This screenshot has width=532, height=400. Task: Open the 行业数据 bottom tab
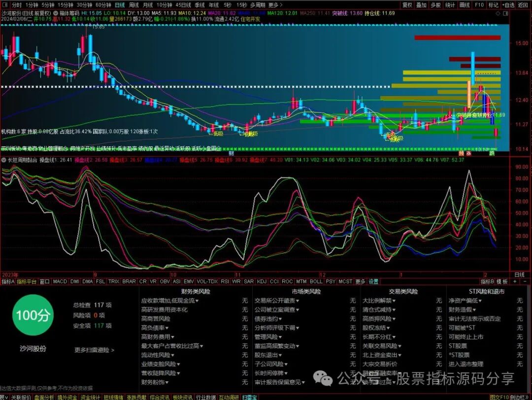pyautogui.click(x=205, y=397)
